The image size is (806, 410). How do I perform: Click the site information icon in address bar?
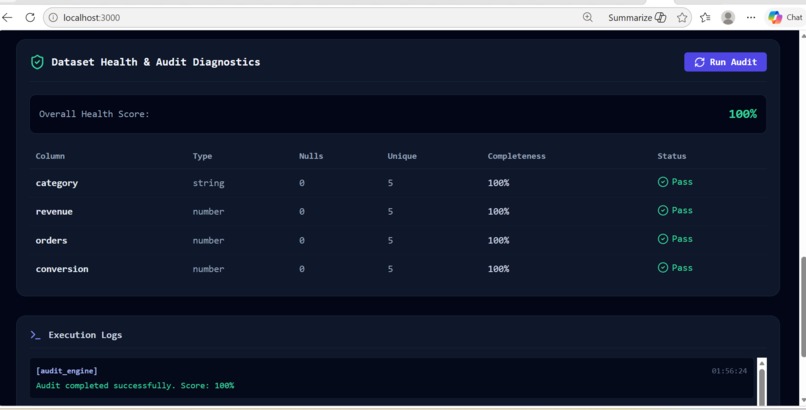pyautogui.click(x=53, y=17)
